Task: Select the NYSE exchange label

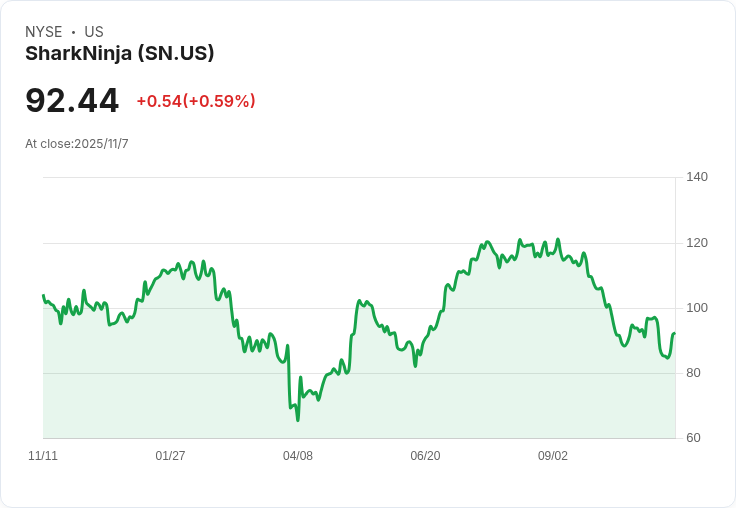Action: [x=44, y=32]
